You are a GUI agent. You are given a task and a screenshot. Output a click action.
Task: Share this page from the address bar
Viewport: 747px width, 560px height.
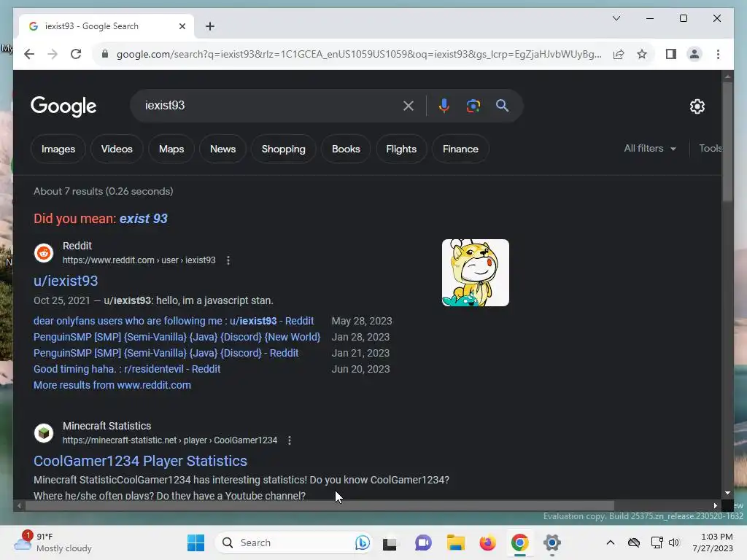[619, 54]
